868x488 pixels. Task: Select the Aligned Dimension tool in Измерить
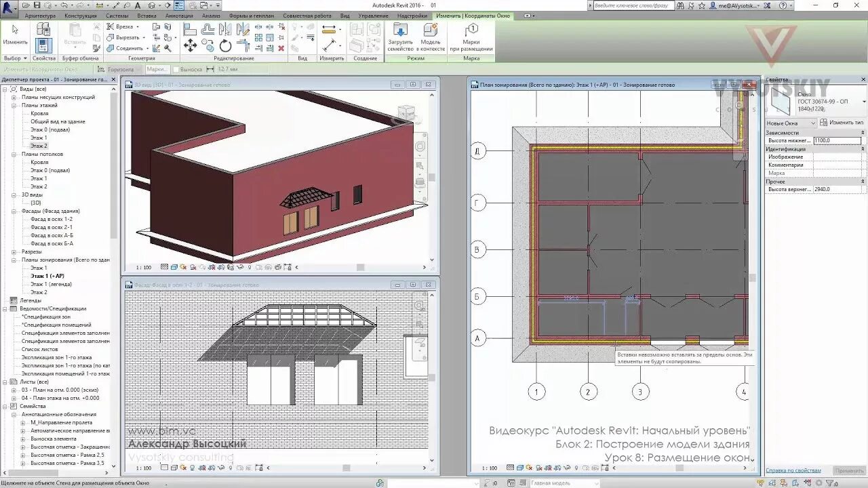coord(330,29)
